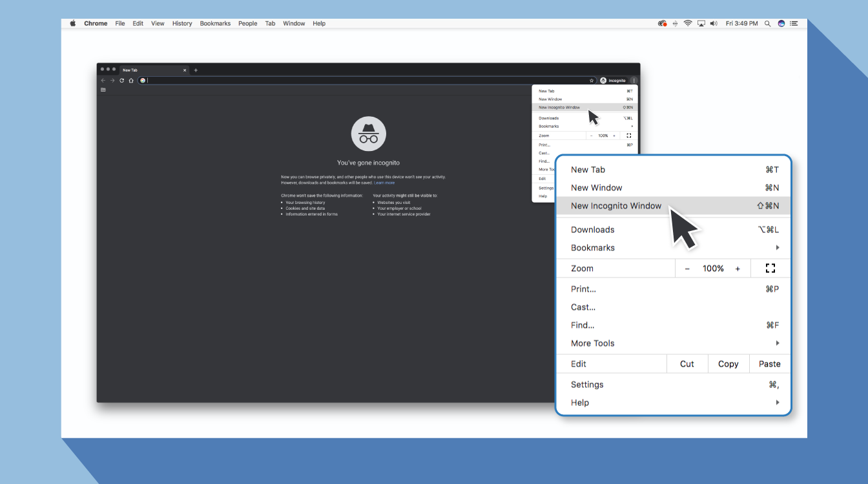Click the three-dot Chrome menu icon

point(634,81)
